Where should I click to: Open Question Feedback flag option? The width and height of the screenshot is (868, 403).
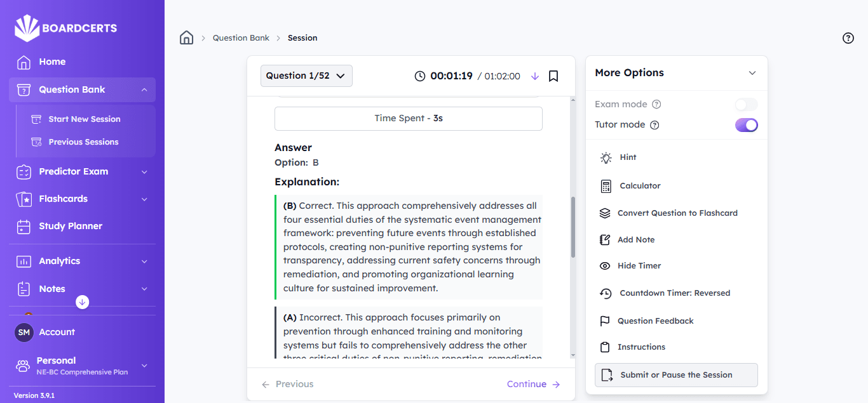(x=655, y=321)
